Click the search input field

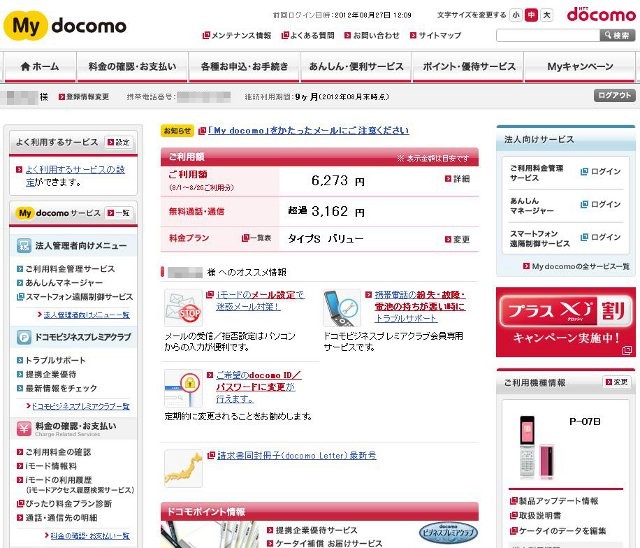pyautogui.click(x=548, y=35)
